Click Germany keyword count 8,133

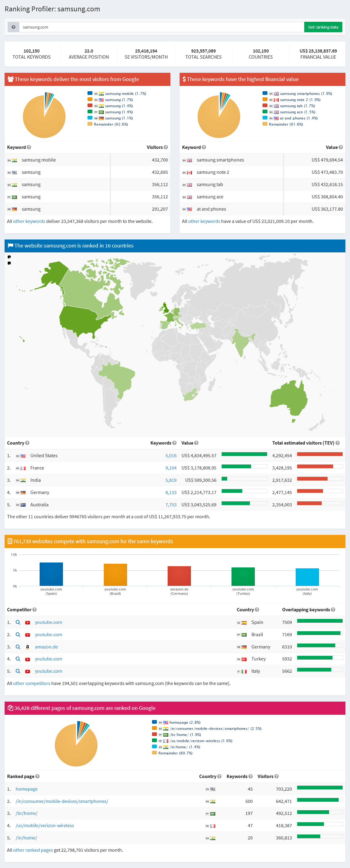point(171,492)
